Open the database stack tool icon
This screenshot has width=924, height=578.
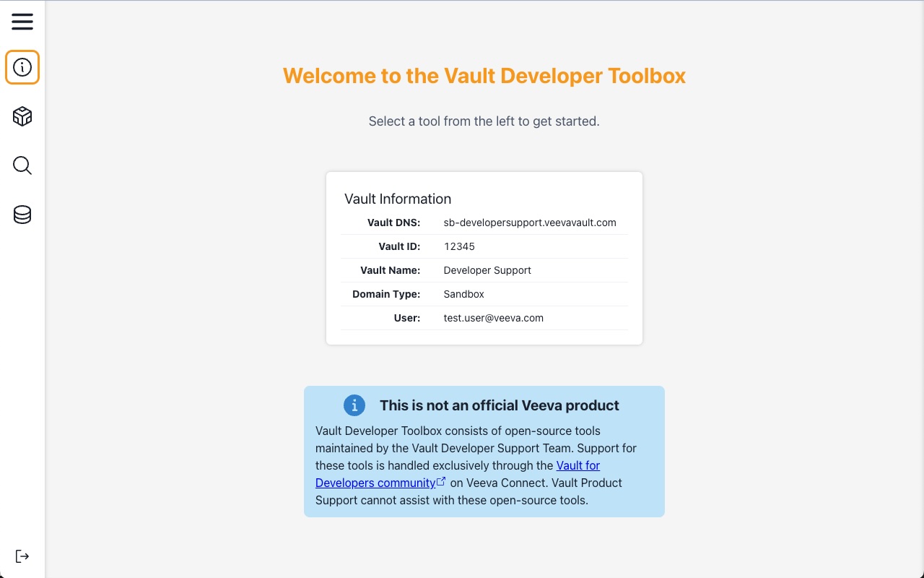22,215
